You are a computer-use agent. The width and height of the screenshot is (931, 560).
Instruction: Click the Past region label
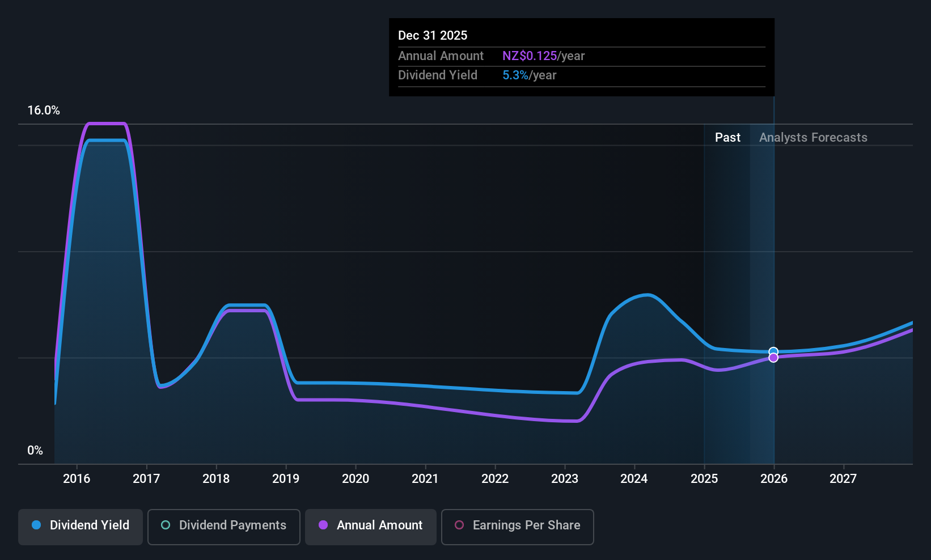(727, 138)
